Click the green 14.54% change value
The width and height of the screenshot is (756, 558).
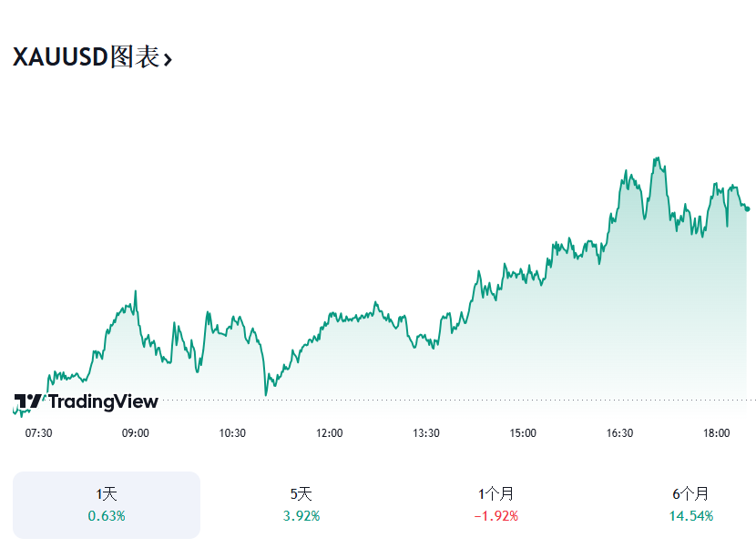[x=690, y=516]
